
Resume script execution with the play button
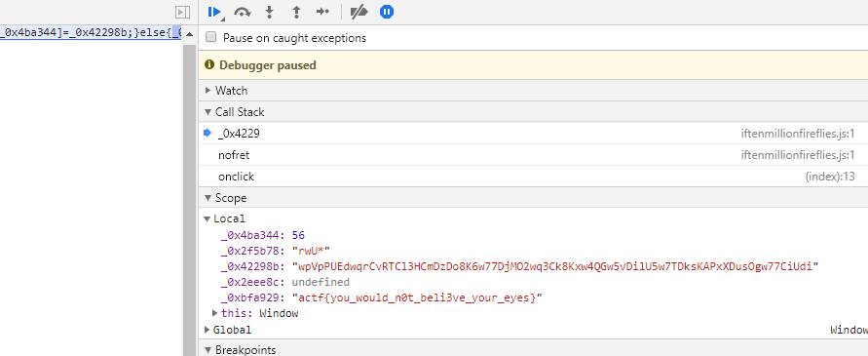tap(214, 12)
